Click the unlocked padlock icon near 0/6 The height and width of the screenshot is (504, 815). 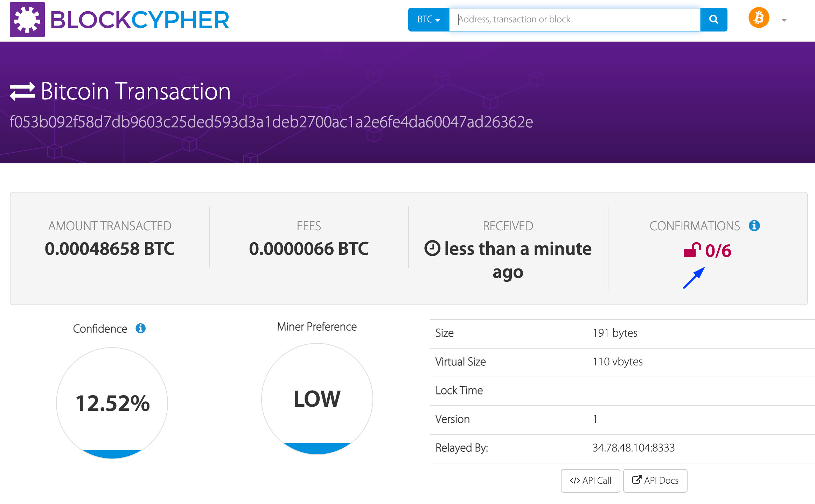691,250
